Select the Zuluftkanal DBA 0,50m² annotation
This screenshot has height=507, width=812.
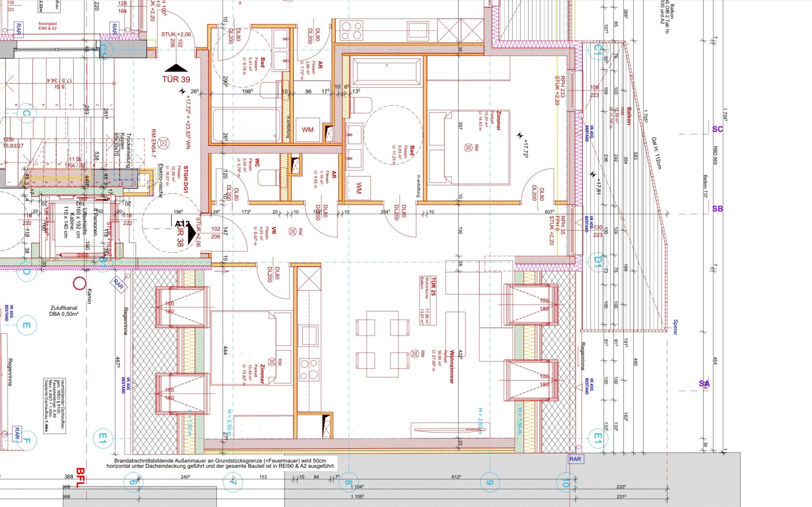pyautogui.click(x=64, y=311)
